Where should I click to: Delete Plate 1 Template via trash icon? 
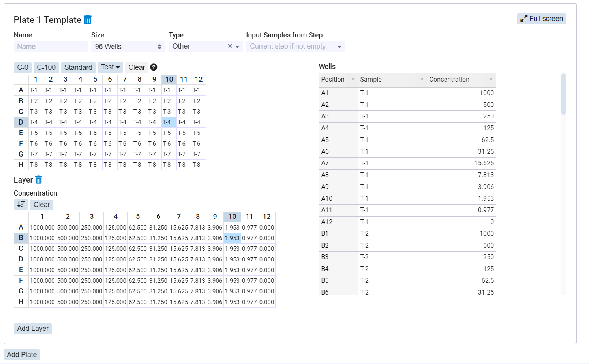(88, 20)
